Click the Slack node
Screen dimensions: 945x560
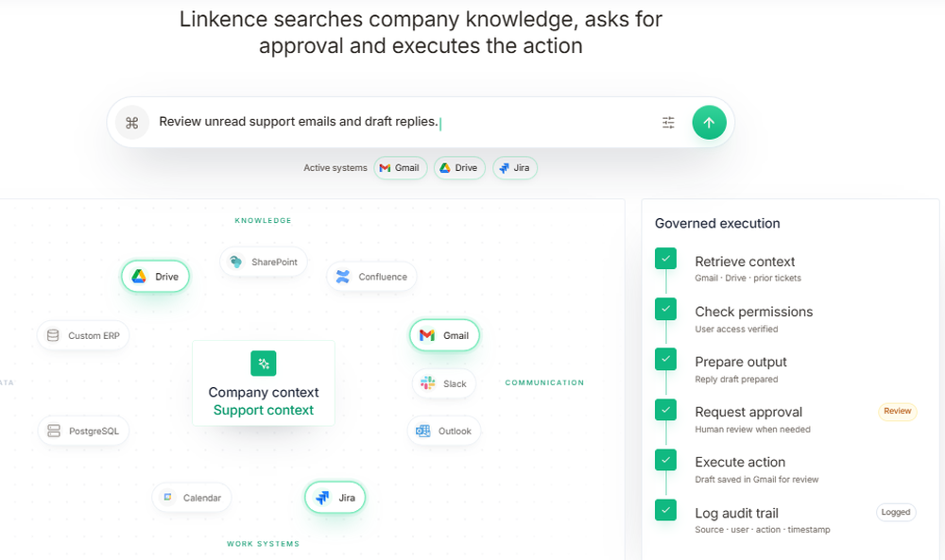point(444,383)
